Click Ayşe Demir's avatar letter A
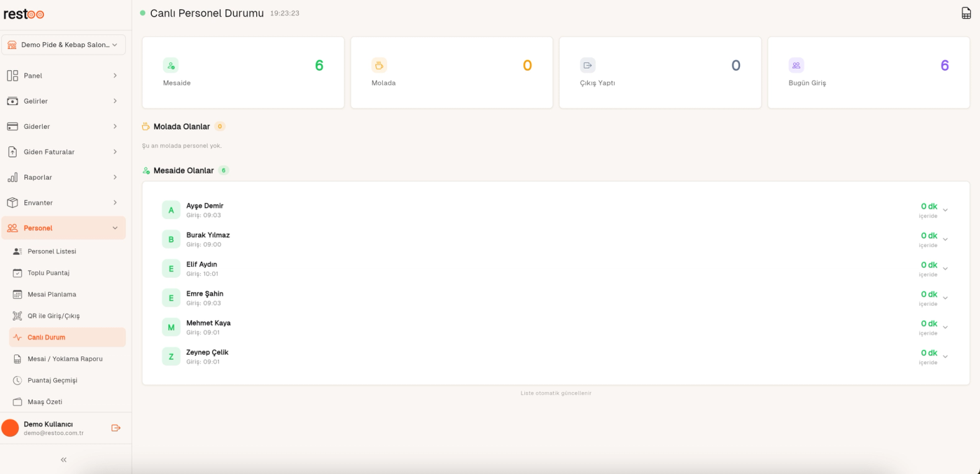The image size is (980, 474). (171, 210)
